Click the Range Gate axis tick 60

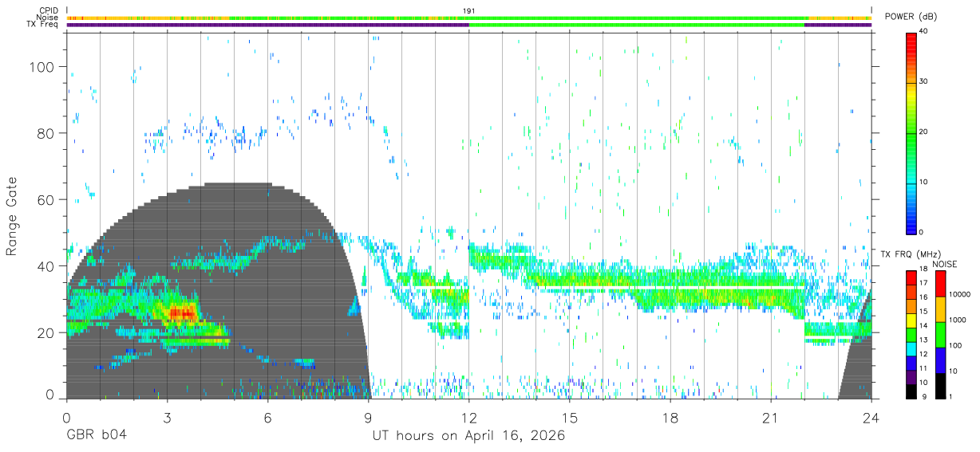[x=45, y=200]
